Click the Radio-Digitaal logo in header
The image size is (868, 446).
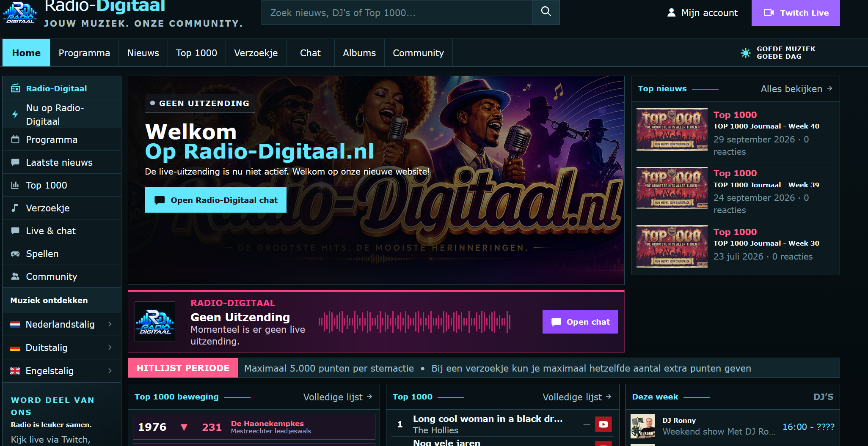19,13
